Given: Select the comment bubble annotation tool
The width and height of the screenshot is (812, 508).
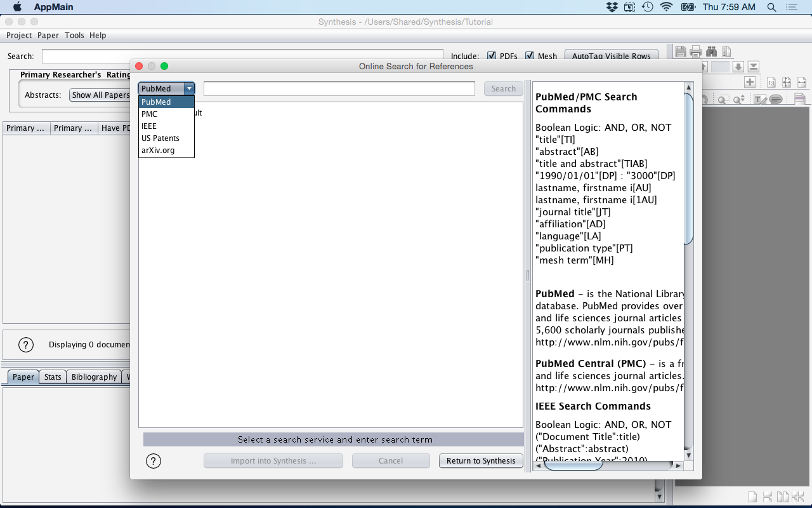Looking at the screenshot, I should (x=776, y=99).
